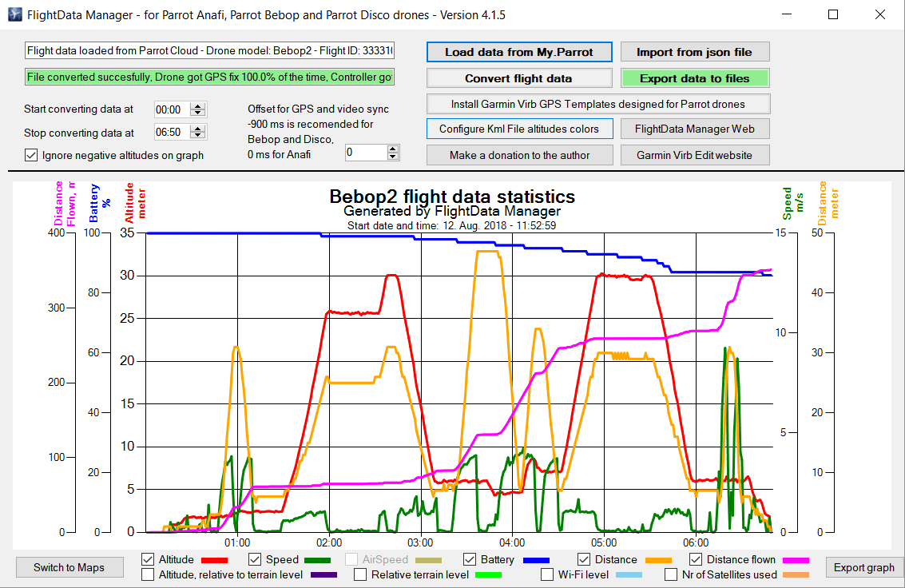Image resolution: width=905 pixels, height=588 pixels.
Task: Click the red Altitude color swatch
Action: (x=214, y=560)
